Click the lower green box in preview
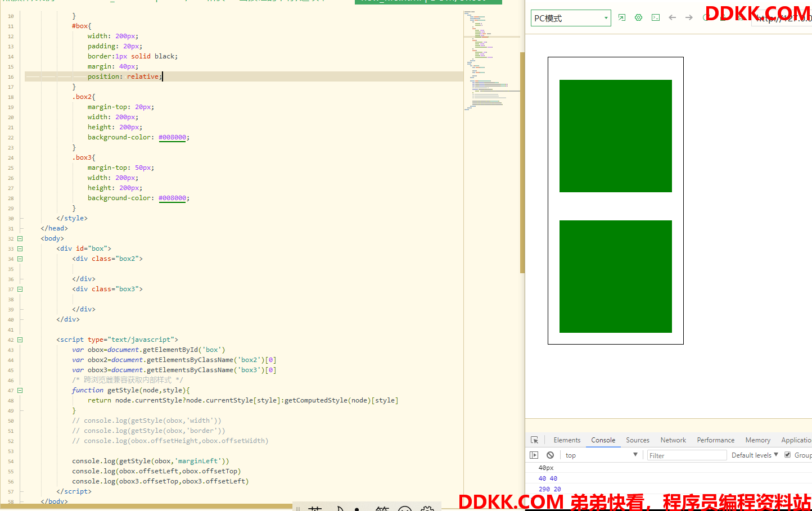The height and width of the screenshot is (511, 812). point(616,277)
